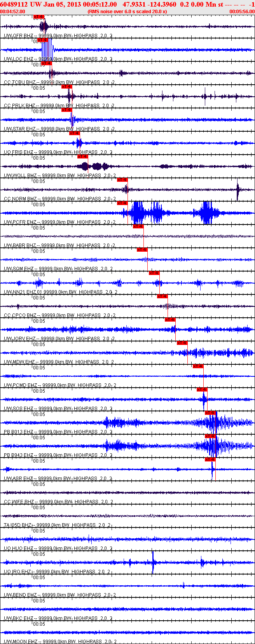Screen dimensions: 255x644
Task: Select the UW.BEND EHZ station label
Action: click(x=59, y=595)
